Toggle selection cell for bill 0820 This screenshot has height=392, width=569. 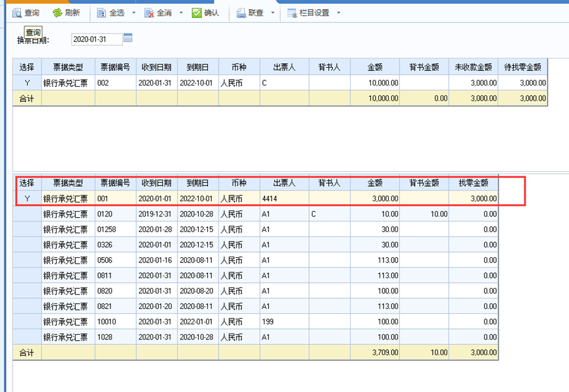[27, 291]
